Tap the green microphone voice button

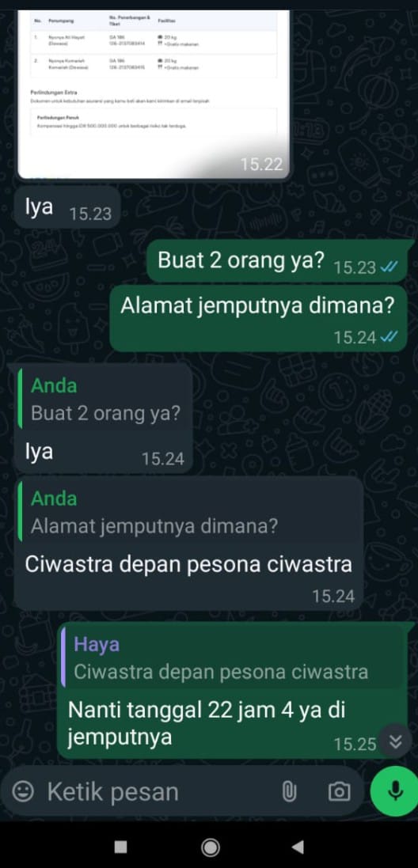395,791
